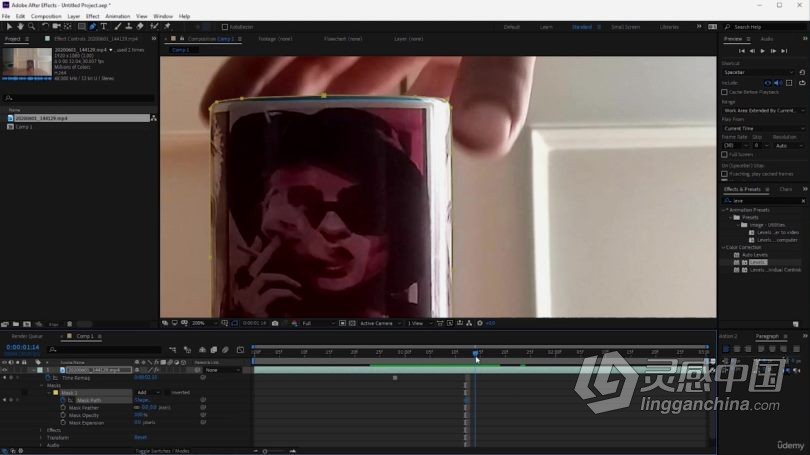
Task: Toggle the Inverted checkbox for Mask 1
Action: pyautogui.click(x=168, y=393)
